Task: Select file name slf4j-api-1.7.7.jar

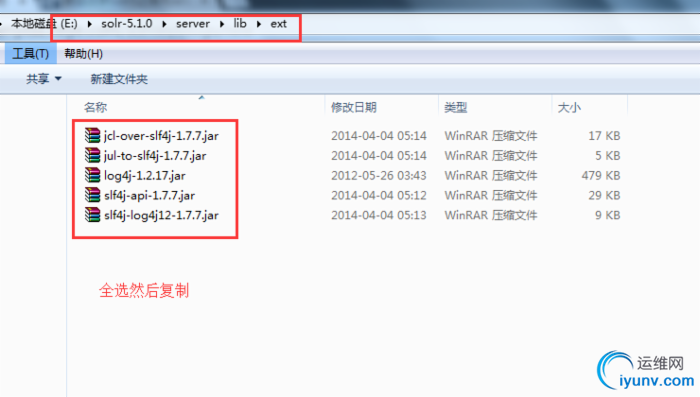Action: coord(149,195)
